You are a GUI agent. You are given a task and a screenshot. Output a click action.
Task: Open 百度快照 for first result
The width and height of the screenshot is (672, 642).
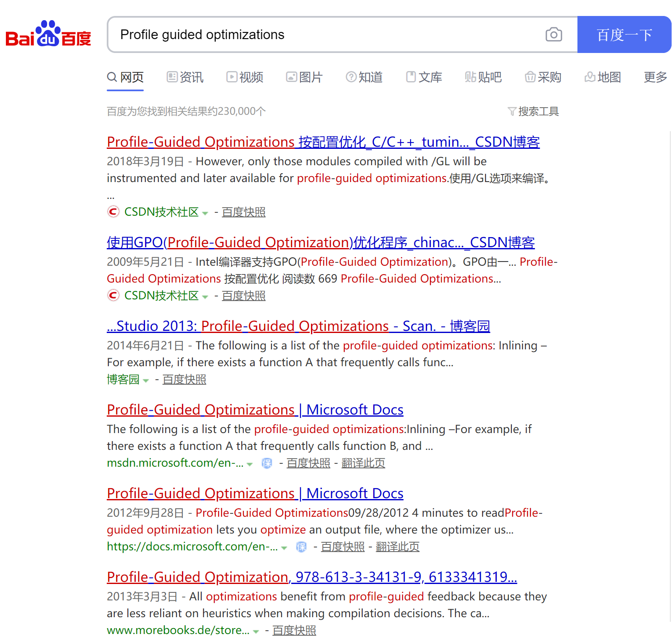coord(244,212)
